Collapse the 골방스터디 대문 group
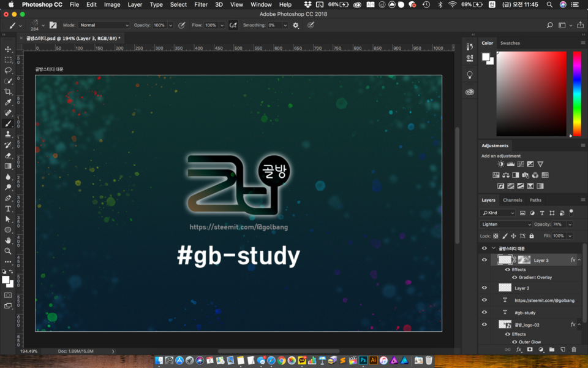 (x=494, y=248)
